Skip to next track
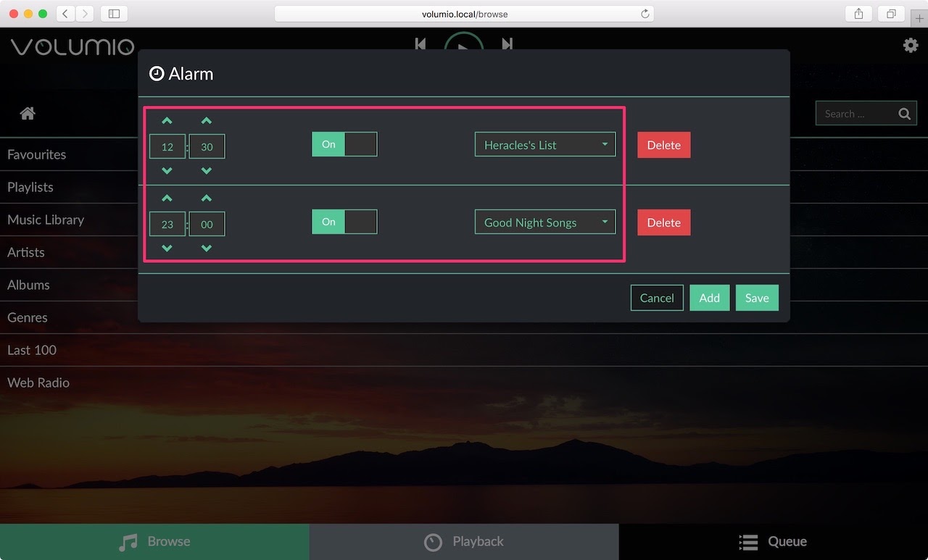 pyautogui.click(x=507, y=44)
